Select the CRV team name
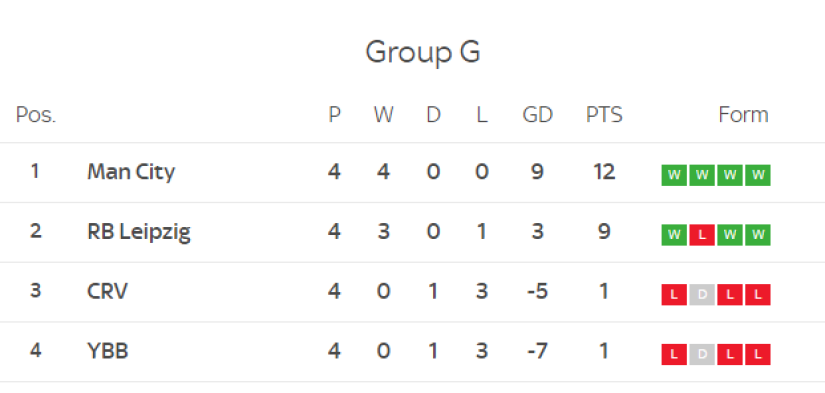Image resolution: width=825 pixels, height=393 pixels. [107, 291]
